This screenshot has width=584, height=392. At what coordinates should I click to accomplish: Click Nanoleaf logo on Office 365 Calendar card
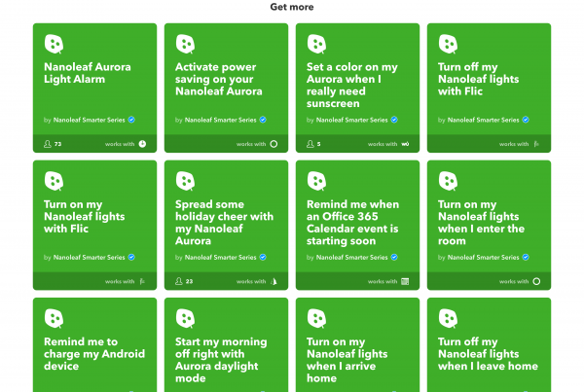pyautogui.click(x=317, y=181)
